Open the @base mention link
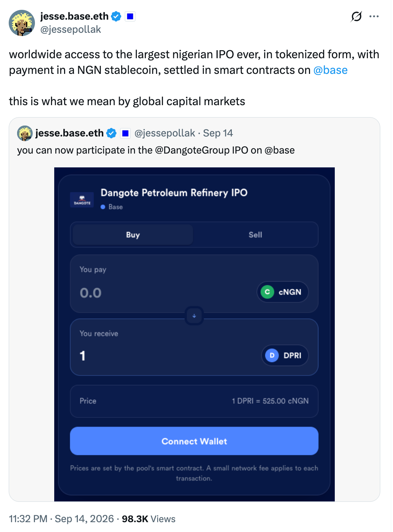Viewport: 393px width, 532px height. click(x=330, y=70)
